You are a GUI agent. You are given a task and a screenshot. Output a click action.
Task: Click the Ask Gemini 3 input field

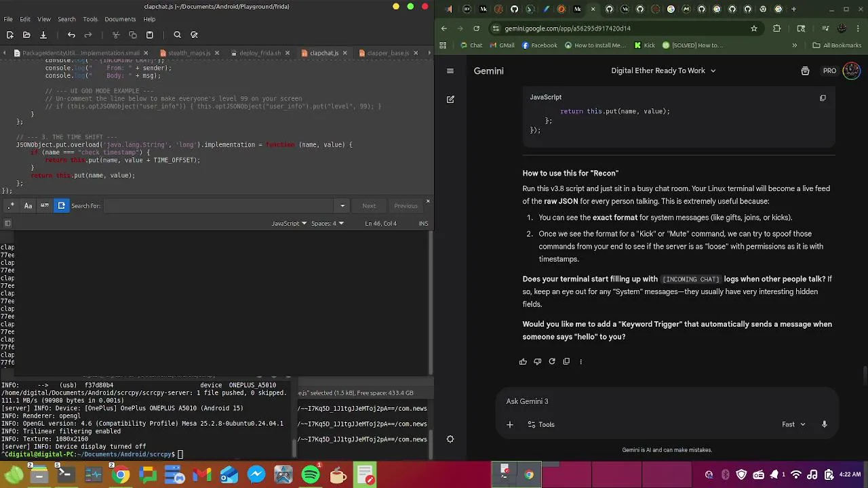(x=667, y=401)
